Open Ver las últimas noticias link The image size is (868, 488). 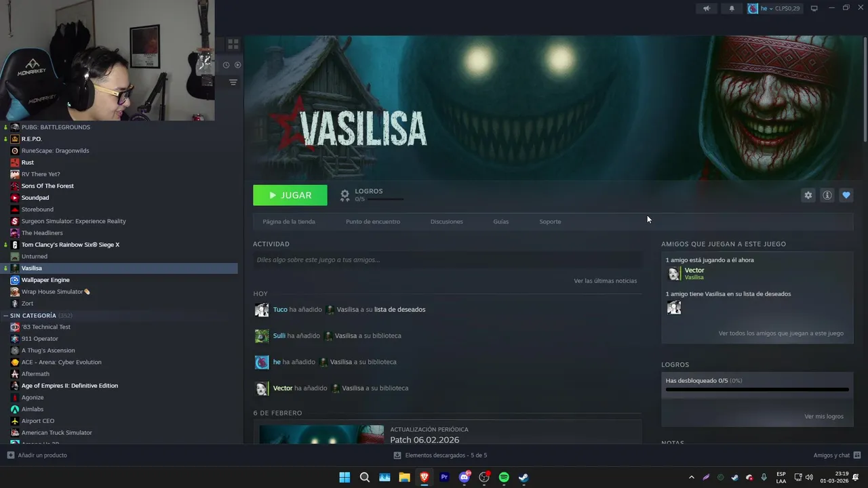[606, 281]
